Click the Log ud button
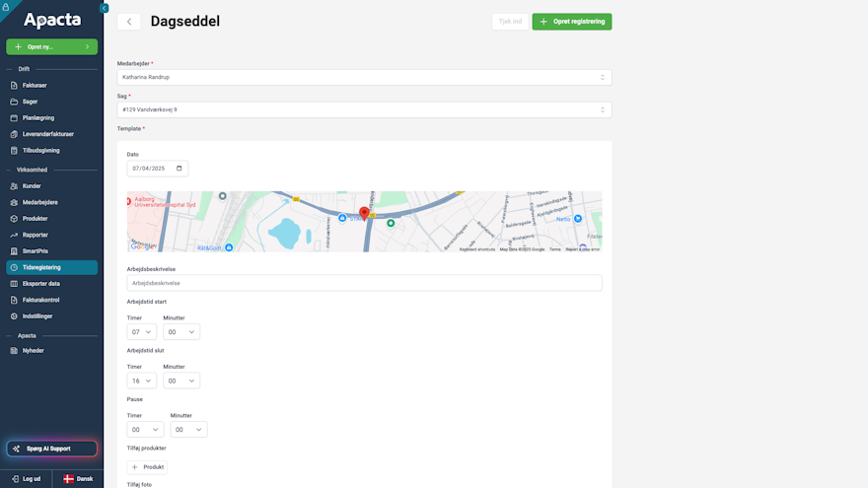Image resolution: width=868 pixels, height=488 pixels. click(x=26, y=479)
